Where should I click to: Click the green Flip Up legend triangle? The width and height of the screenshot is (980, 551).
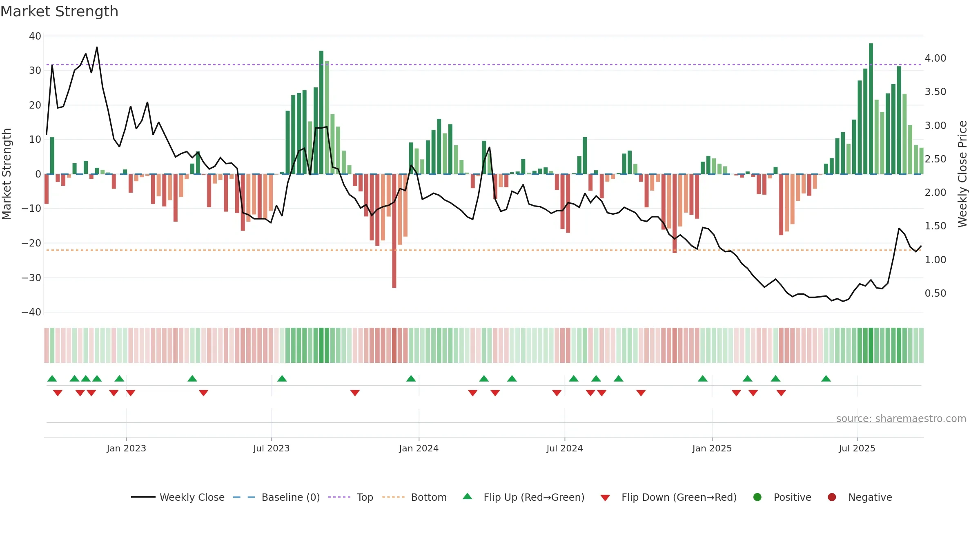(x=468, y=496)
